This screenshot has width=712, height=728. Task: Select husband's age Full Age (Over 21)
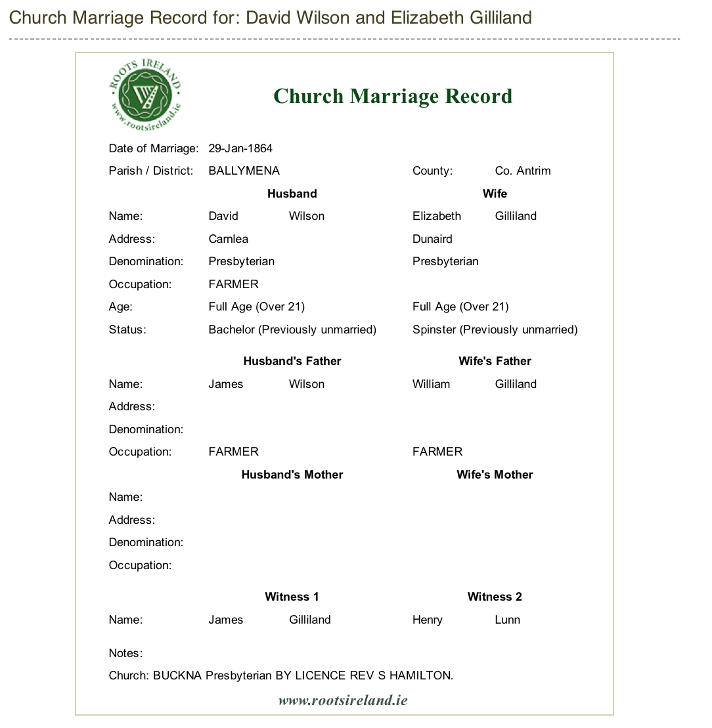[x=257, y=307]
